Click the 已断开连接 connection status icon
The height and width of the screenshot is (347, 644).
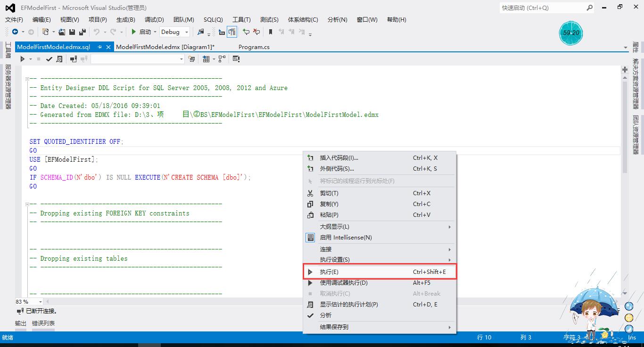click(x=20, y=312)
